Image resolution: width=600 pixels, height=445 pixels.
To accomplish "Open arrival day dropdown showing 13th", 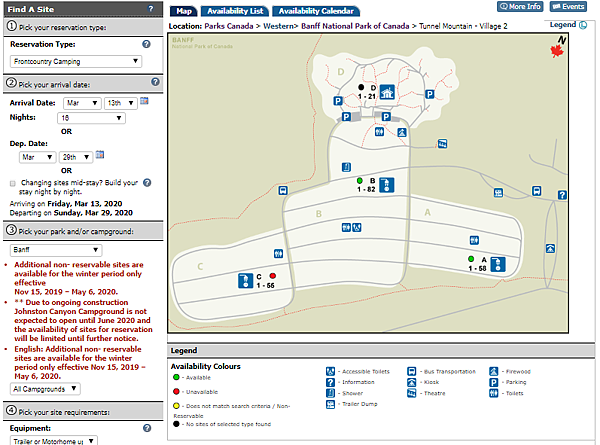I will coord(121,103).
